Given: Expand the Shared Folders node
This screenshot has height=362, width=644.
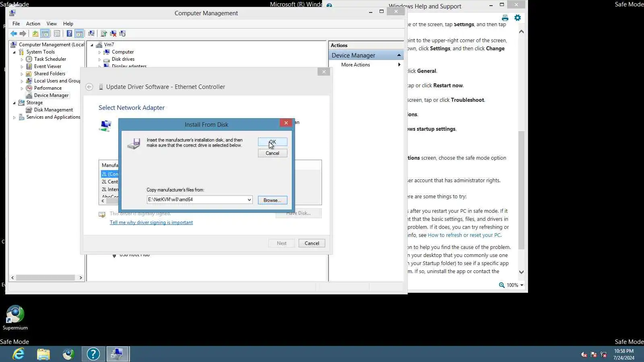Looking at the screenshot, I should 22,74.
